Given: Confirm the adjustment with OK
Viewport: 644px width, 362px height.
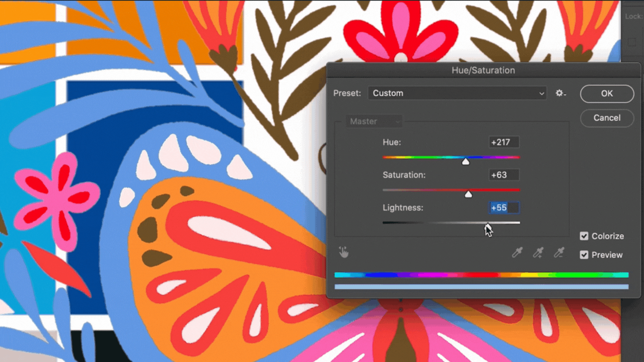Looking at the screenshot, I should (x=607, y=94).
